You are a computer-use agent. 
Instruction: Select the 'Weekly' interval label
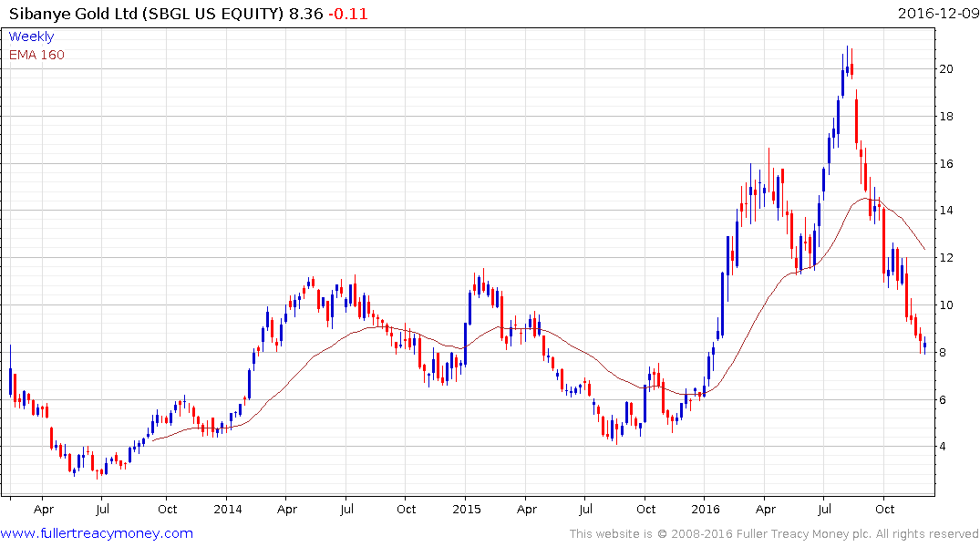click(x=31, y=36)
